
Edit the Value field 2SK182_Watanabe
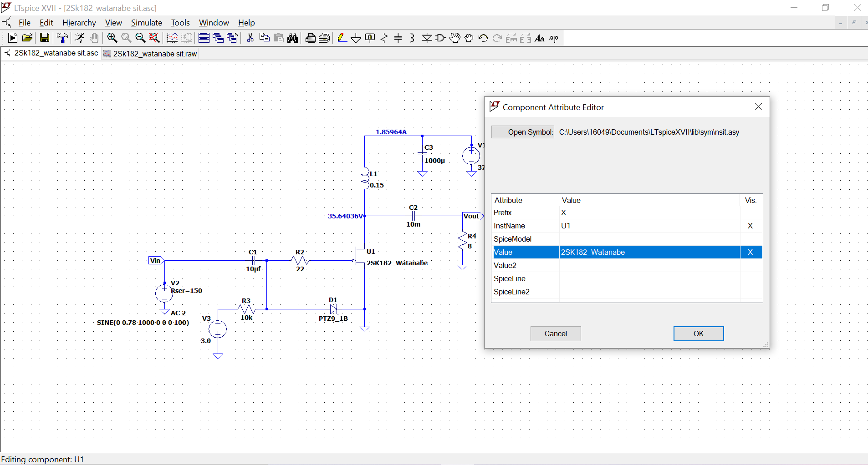pyautogui.click(x=649, y=252)
